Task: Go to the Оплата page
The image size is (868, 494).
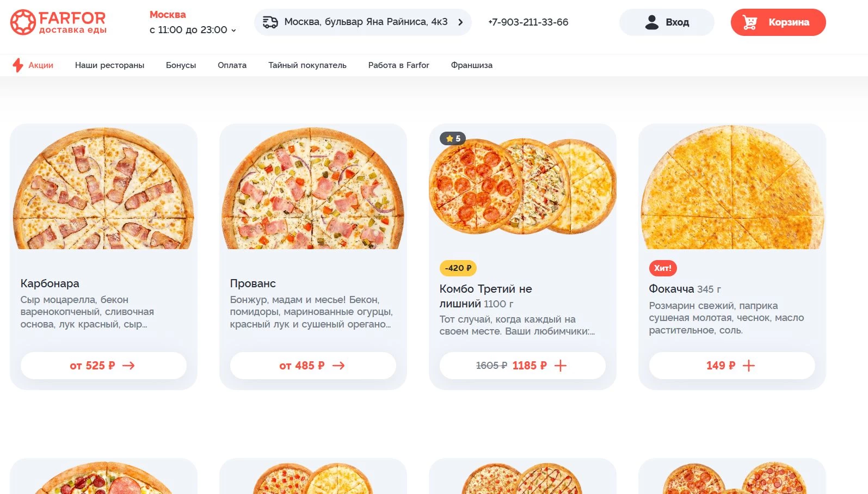Action: [x=232, y=65]
